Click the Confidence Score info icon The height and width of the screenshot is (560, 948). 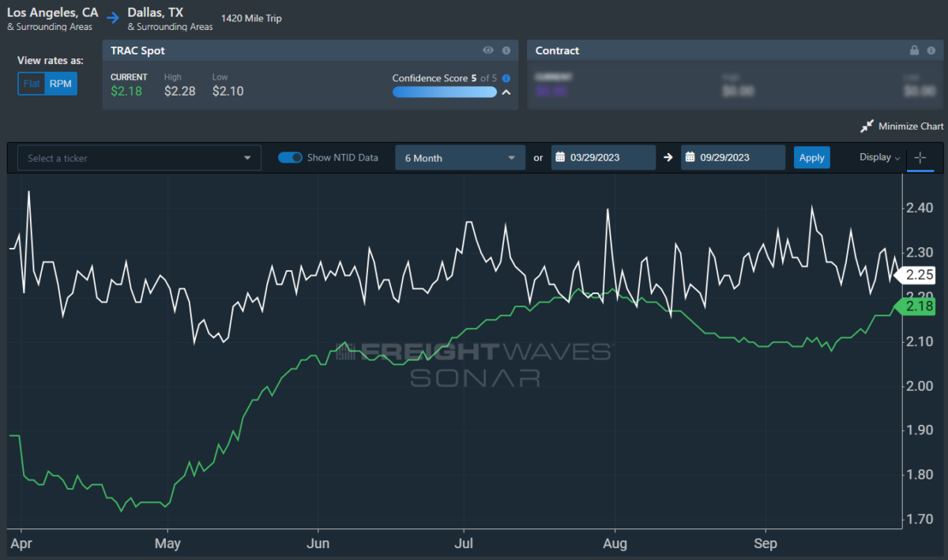506,78
